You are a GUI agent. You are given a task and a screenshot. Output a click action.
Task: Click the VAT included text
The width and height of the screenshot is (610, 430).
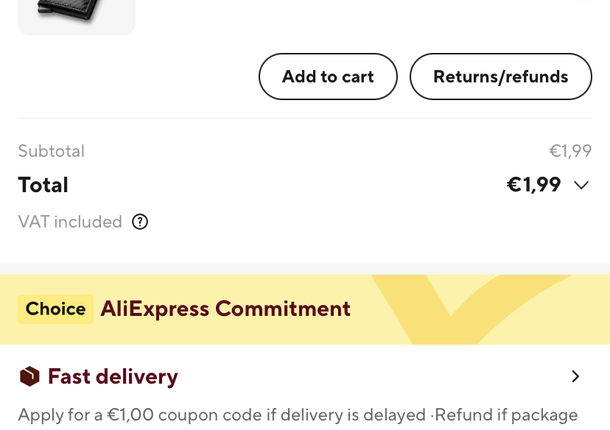pos(70,222)
